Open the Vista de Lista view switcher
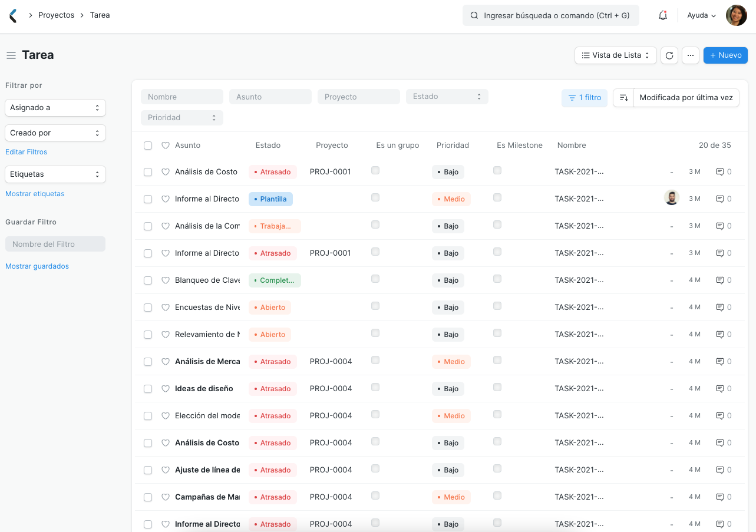Image resolution: width=756 pixels, height=532 pixels. tap(616, 55)
